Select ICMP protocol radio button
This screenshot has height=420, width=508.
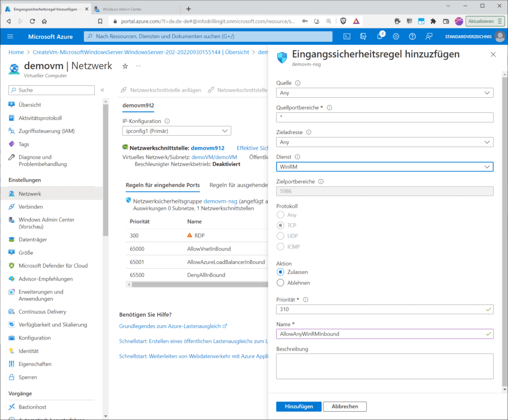281,246
